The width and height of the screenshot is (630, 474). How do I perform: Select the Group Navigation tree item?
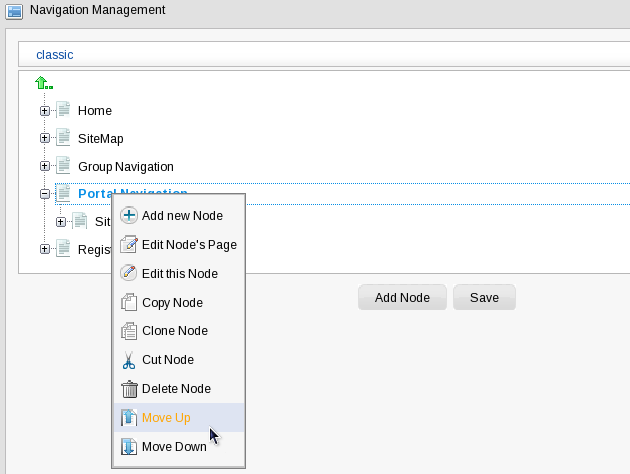pyautogui.click(x=125, y=166)
